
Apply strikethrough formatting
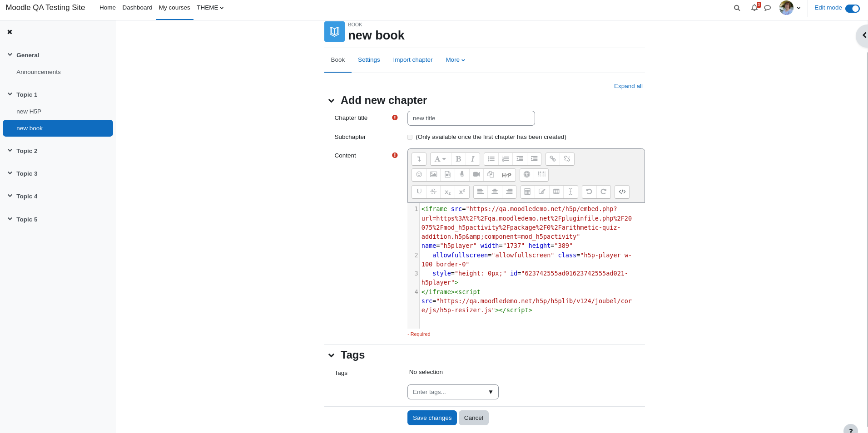(x=433, y=192)
